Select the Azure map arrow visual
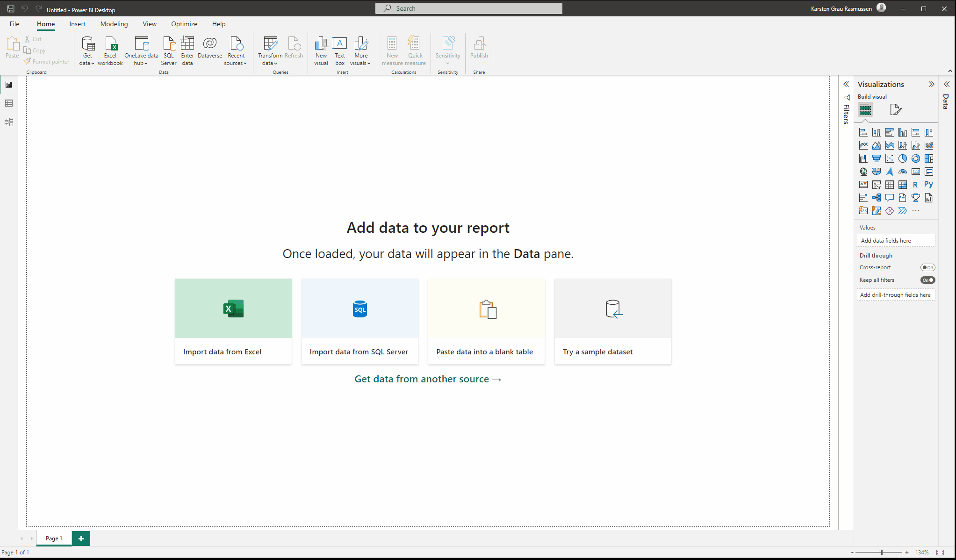Image resolution: width=956 pixels, height=560 pixels. pyautogui.click(x=890, y=172)
